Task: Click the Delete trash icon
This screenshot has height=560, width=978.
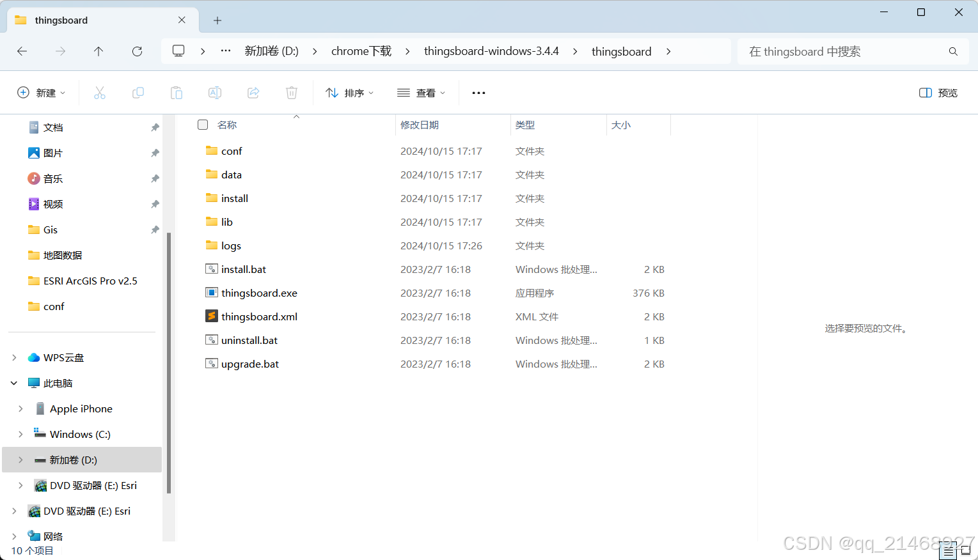Action: (x=292, y=93)
